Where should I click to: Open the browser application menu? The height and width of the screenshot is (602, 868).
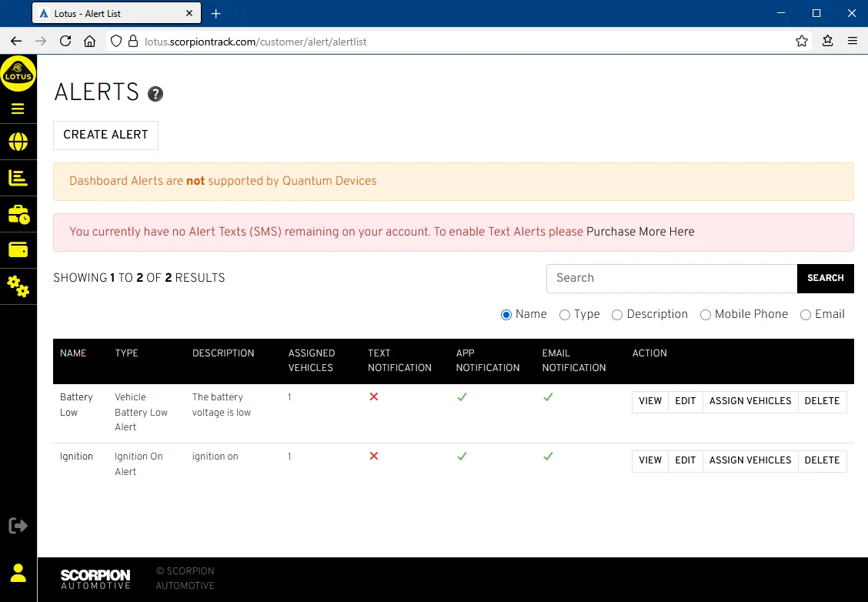[x=853, y=42]
